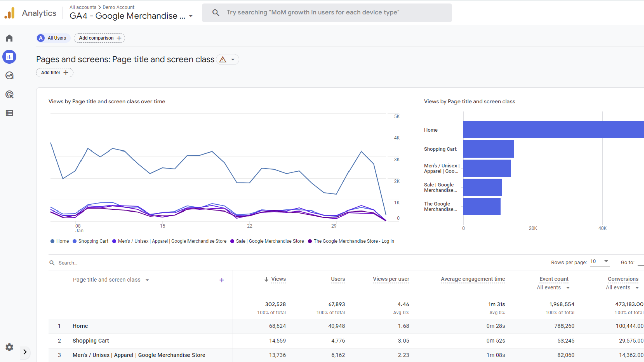Click the Men's / Unisex Apparel table row

tap(346, 355)
